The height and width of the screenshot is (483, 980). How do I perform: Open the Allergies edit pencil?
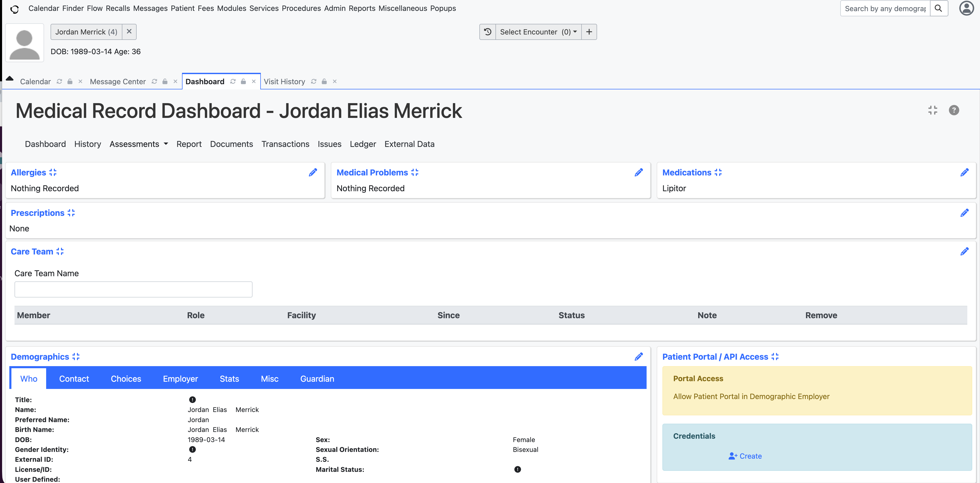[313, 172]
